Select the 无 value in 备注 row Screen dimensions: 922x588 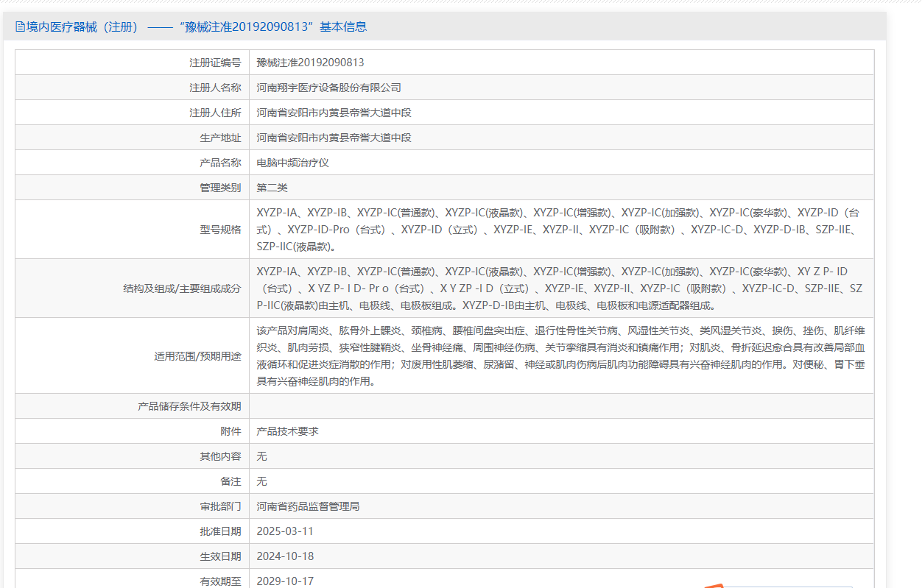(x=261, y=481)
